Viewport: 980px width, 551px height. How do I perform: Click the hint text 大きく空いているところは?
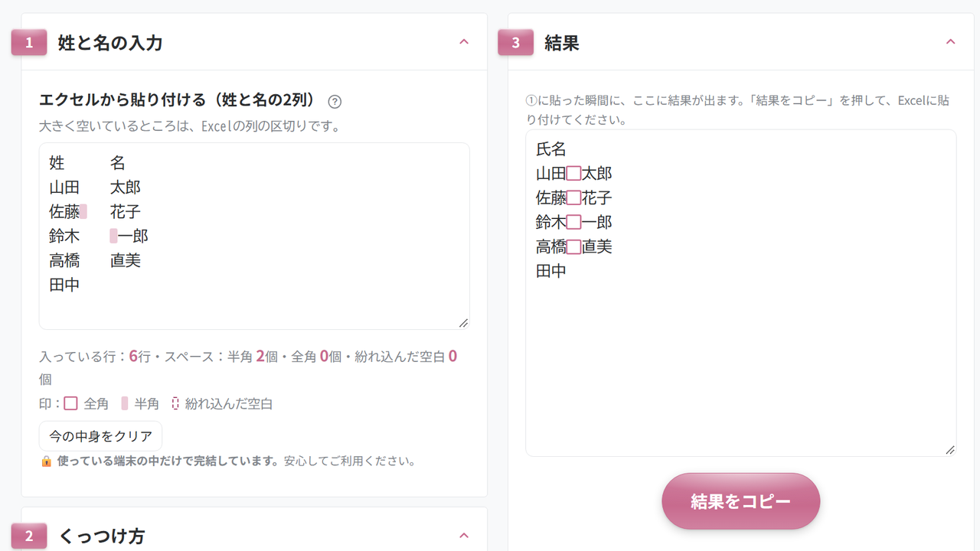(x=190, y=126)
